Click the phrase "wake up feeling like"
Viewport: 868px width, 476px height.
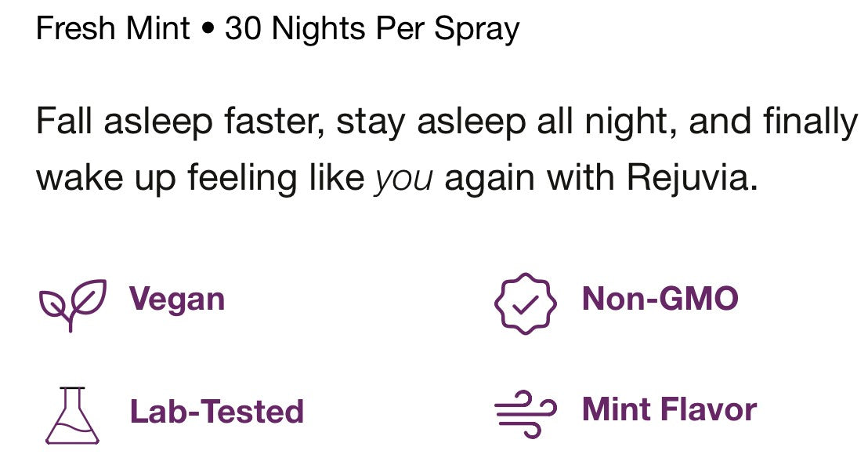tap(201, 180)
